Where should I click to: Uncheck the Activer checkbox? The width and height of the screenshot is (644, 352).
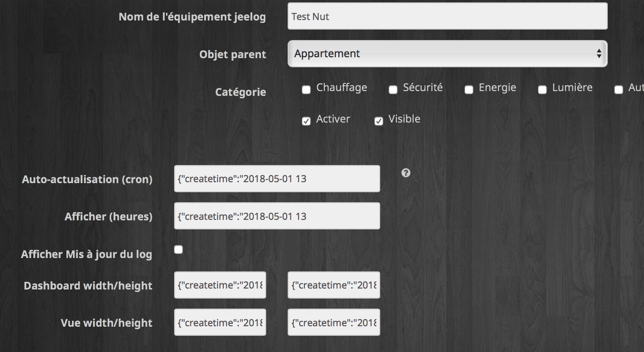(x=306, y=121)
